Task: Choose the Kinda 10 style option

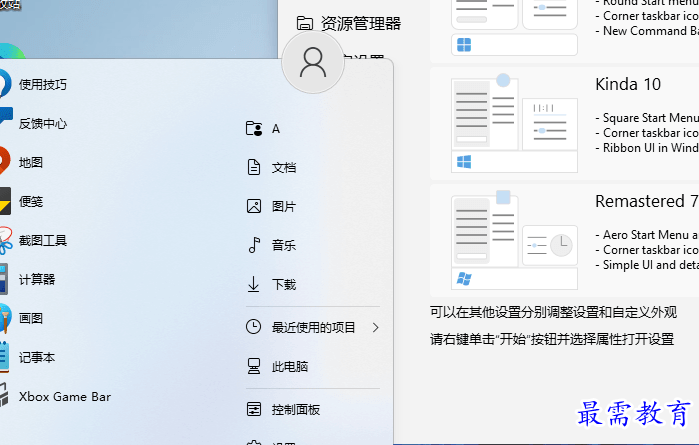Action: (564, 124)
